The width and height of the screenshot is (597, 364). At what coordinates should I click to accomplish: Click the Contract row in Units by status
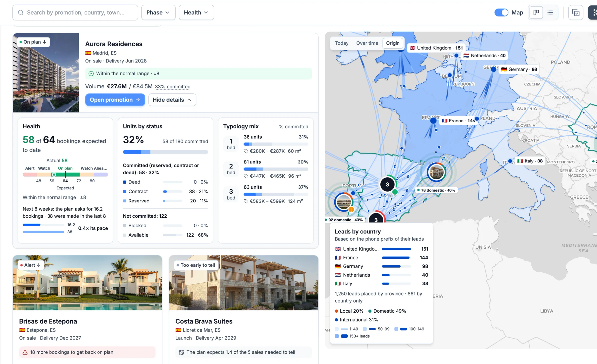(x=165, y=192)
